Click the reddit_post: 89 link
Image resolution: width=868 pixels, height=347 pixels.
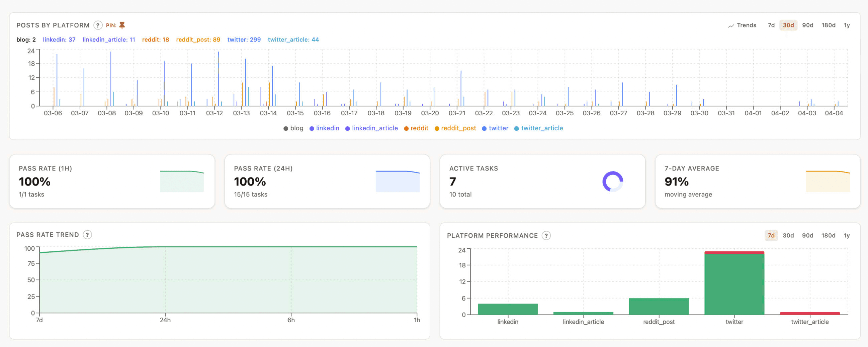[x=198, y=39]
